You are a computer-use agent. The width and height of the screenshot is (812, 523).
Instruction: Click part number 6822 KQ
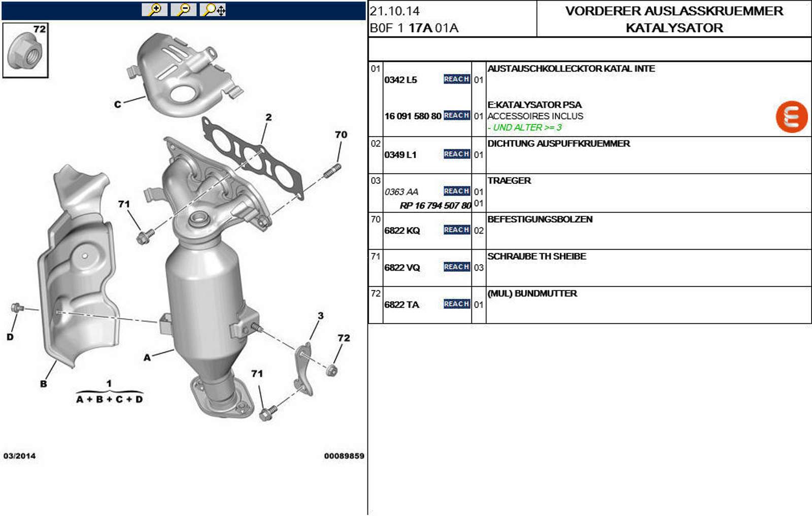click(402, 231)
